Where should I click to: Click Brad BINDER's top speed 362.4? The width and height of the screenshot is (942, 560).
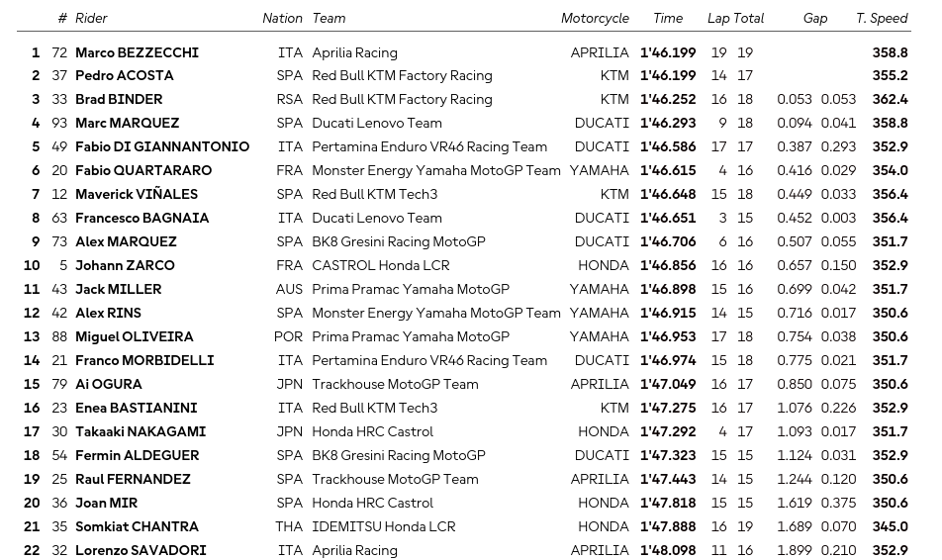(x=890, y=99)
